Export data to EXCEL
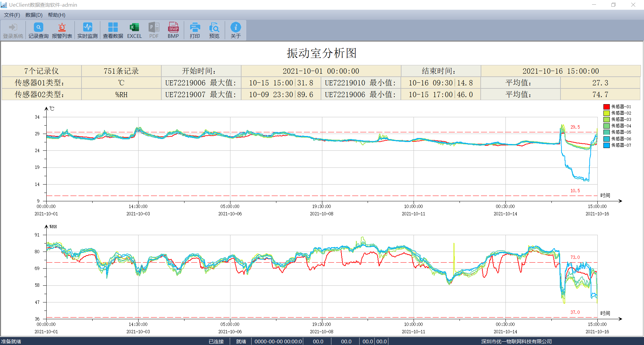Image resolution: width=644 pixels, height=345 pixels. point(134,30)
